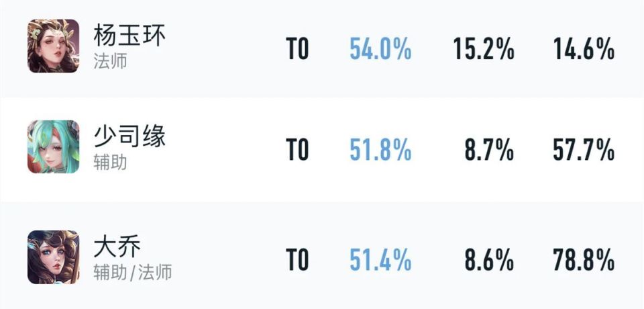
Task: Click 57.7% ban rate value
Action: click(x=584, y=149)
